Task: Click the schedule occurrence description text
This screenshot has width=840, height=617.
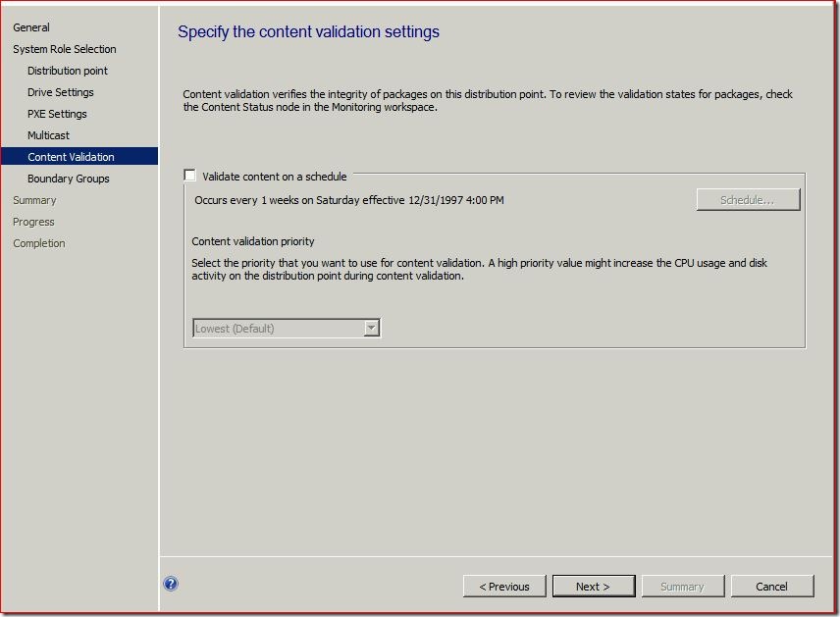Action: point(349,200)
